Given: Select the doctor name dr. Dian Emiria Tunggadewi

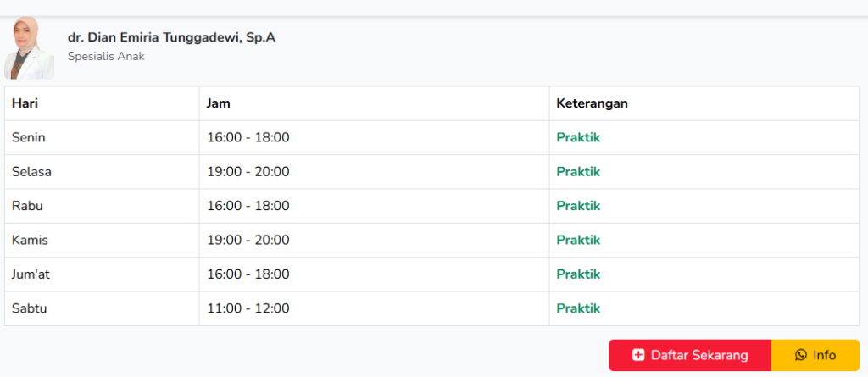Looking at the screenshot, I should click(171, 37).
